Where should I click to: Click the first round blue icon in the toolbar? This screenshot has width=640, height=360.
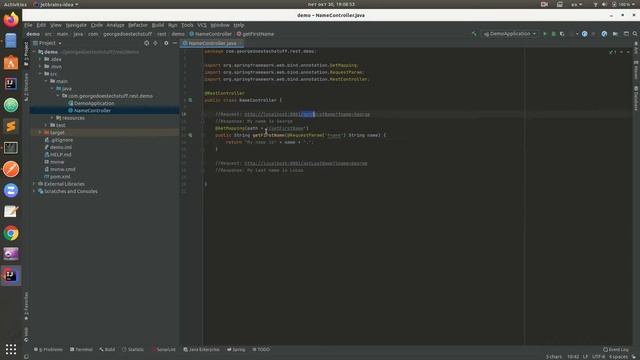[584, 34]
